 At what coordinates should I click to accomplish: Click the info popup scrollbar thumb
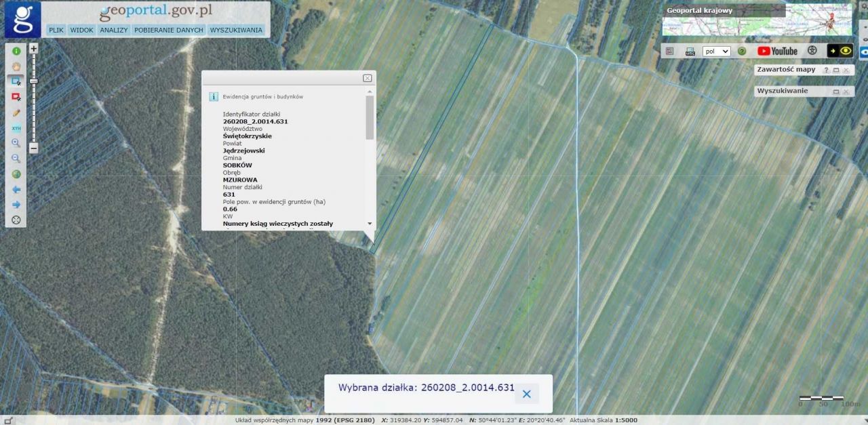click(x=370, y=117)
